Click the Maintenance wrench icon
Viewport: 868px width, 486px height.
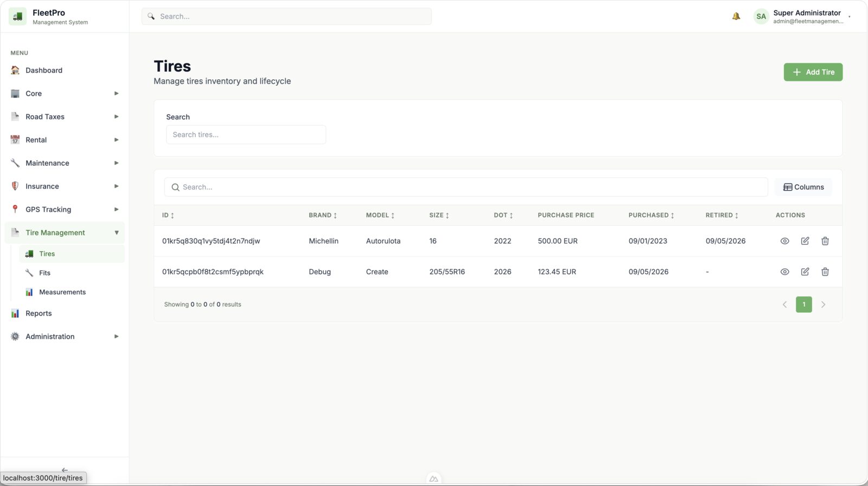[15, 163]
